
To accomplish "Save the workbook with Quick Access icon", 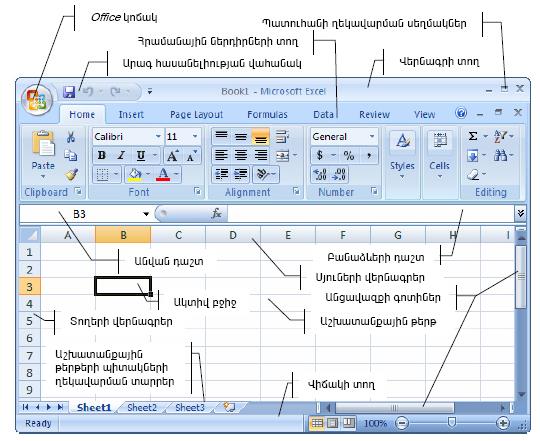I will 69,92.
